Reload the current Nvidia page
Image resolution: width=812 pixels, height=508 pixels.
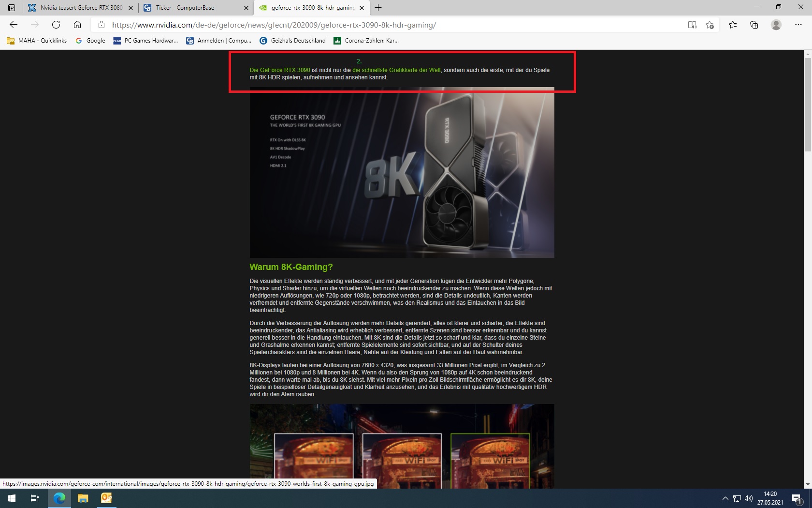[x=56, y=25]
